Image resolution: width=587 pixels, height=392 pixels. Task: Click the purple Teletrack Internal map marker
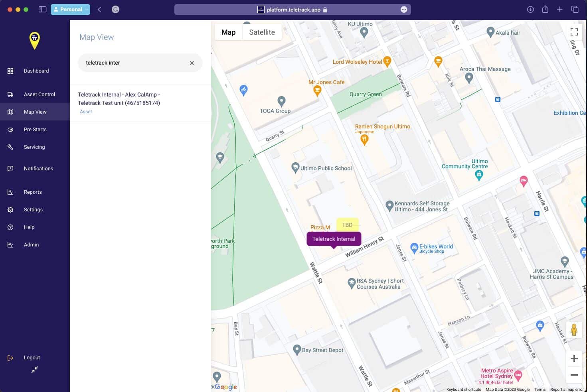334,239
